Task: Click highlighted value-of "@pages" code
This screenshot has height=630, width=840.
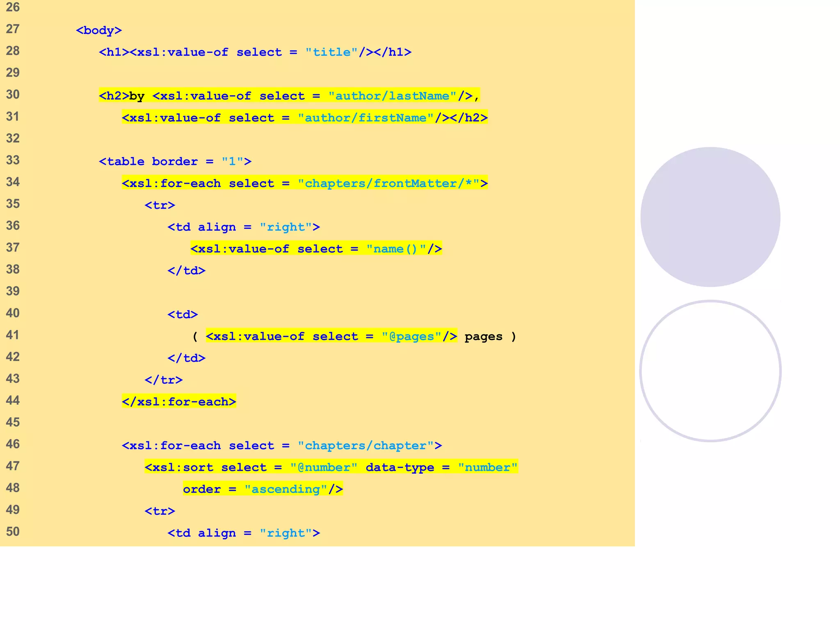Action: click(x=331, y=336)
